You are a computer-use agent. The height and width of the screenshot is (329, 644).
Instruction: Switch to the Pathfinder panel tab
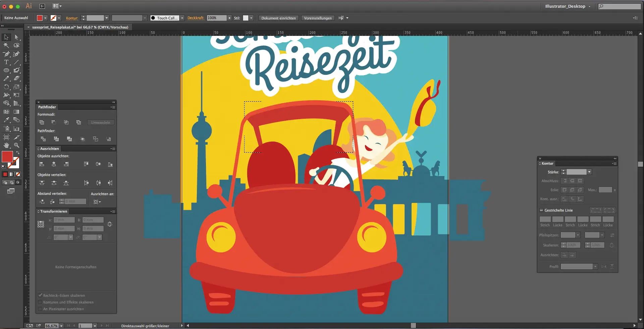click(47, 107)
